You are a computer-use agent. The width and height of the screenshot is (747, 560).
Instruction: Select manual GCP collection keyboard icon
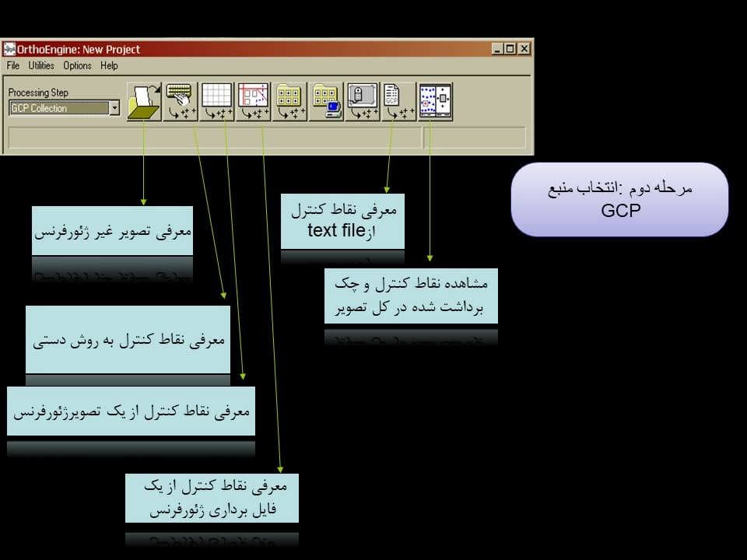(180, 102)
